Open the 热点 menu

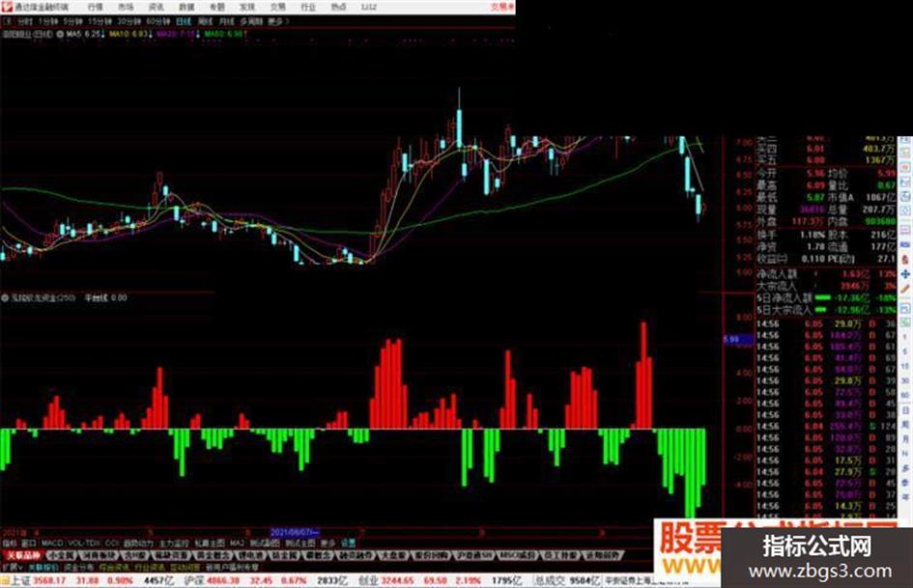tap(338, 7)
